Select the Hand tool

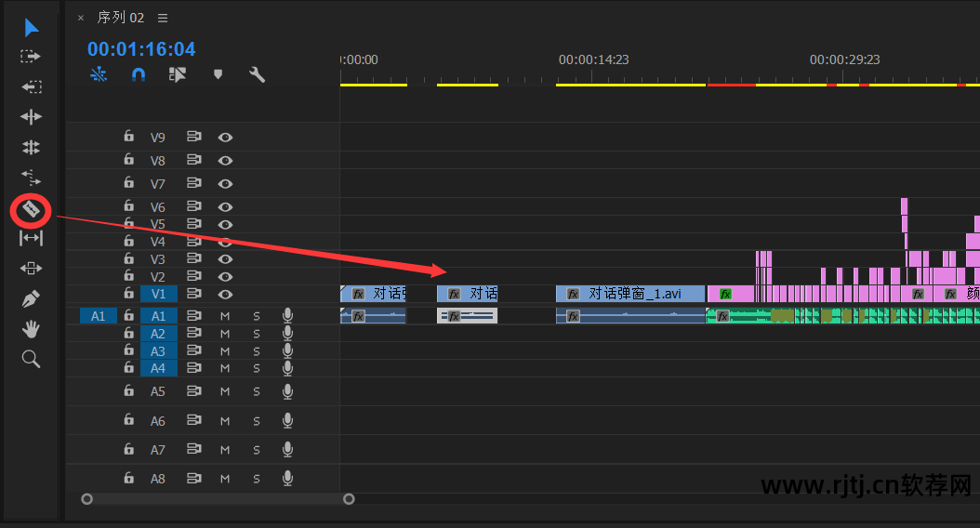coord(31,329)
